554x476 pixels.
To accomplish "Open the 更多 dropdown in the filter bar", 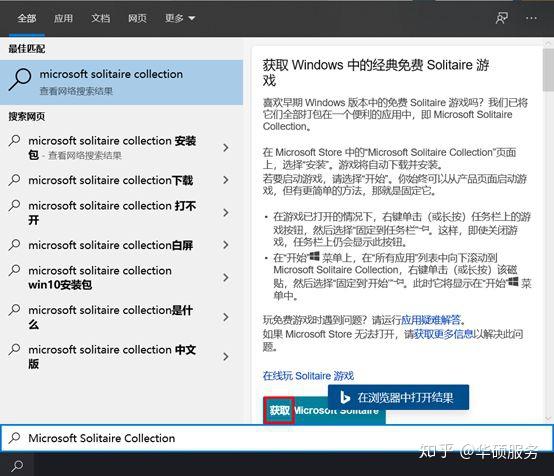I will [x=180, y=18].
